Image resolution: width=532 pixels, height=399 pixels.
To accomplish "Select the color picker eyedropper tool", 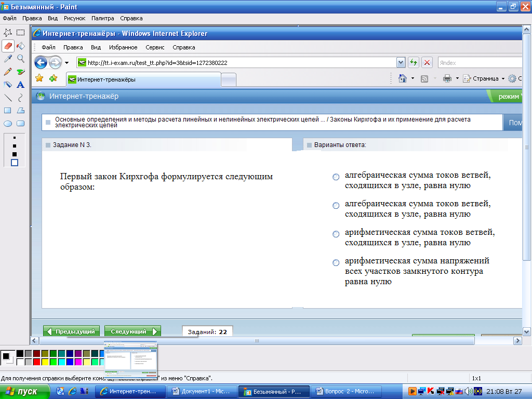I will click(x=7, y=58).
